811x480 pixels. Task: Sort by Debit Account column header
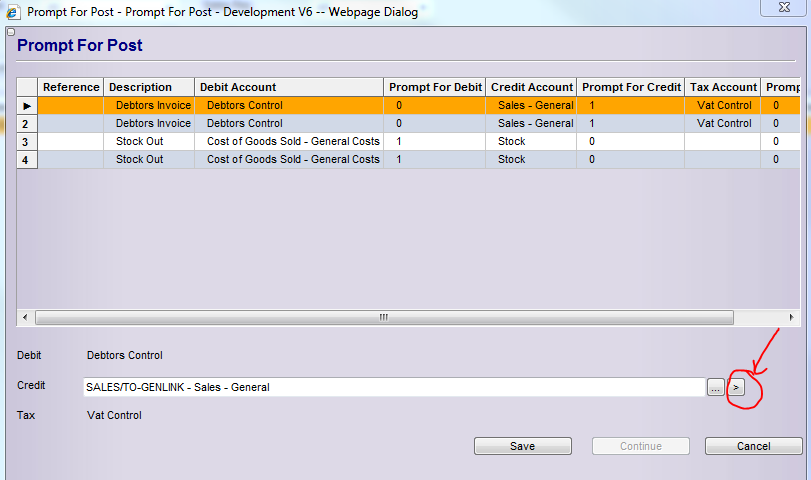tap(288, 88)
